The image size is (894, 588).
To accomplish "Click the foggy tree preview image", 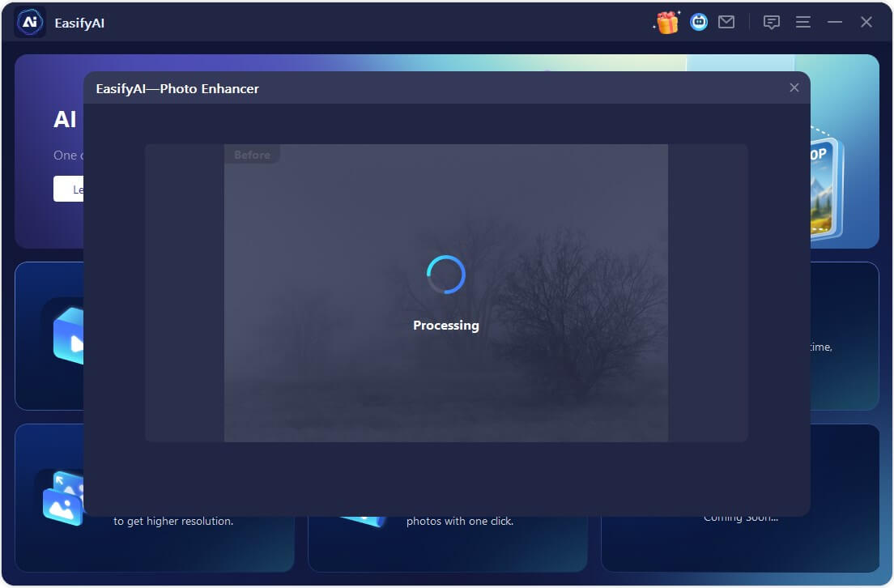I will coord(446,293).
